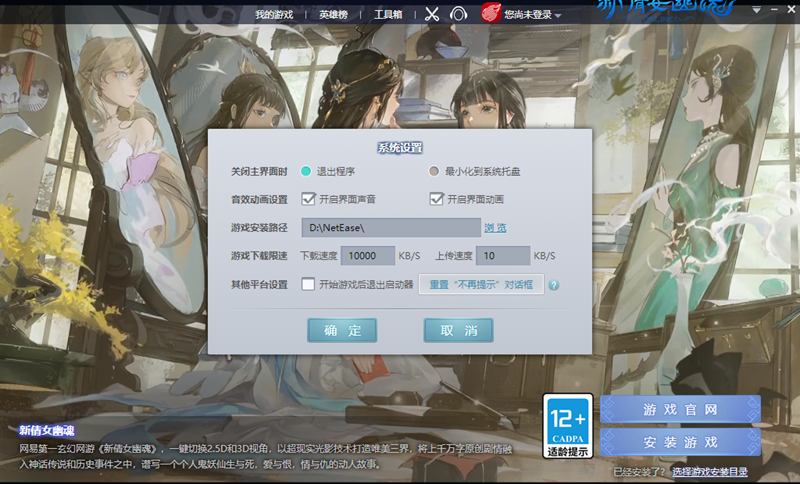Click the 浏览 browse link
This screenshot has width=800, height=484.
pyautogui.click(x=495, y=228)
